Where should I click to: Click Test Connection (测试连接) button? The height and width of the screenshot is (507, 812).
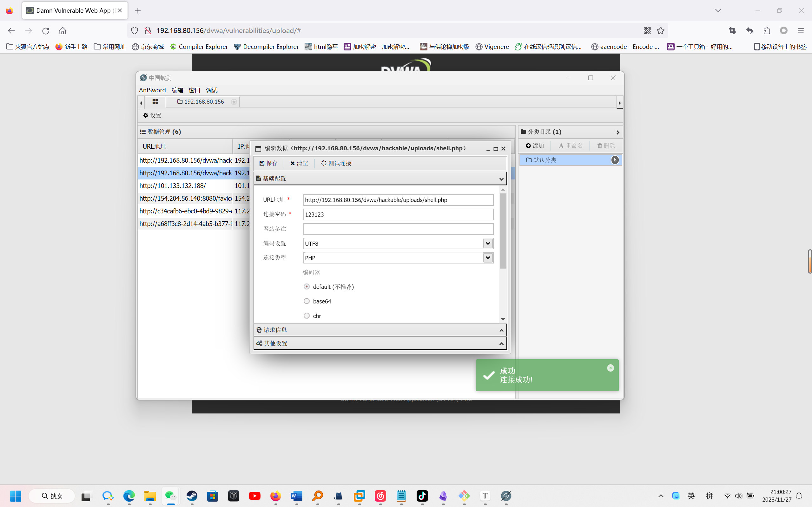(x=336, y=163)
